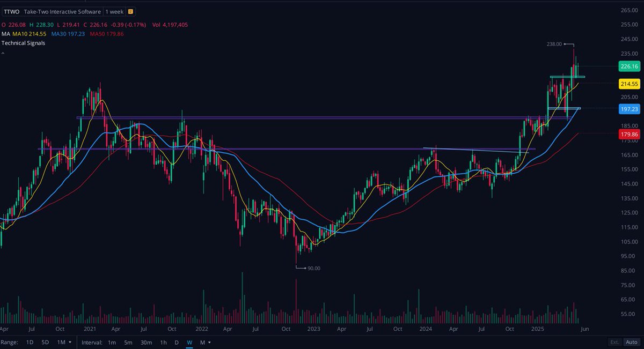Select the 5D range option
The image size is (644, 349).
click(x=44, y=343)
